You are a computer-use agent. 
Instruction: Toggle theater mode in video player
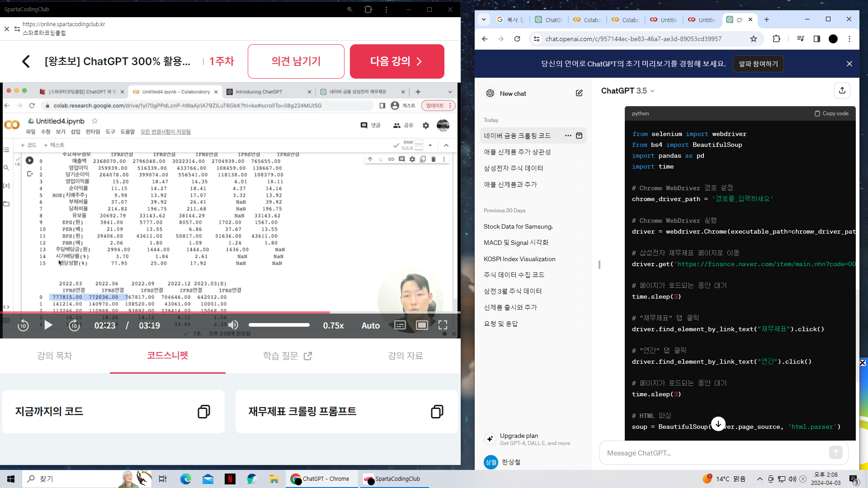pos(422,325)
